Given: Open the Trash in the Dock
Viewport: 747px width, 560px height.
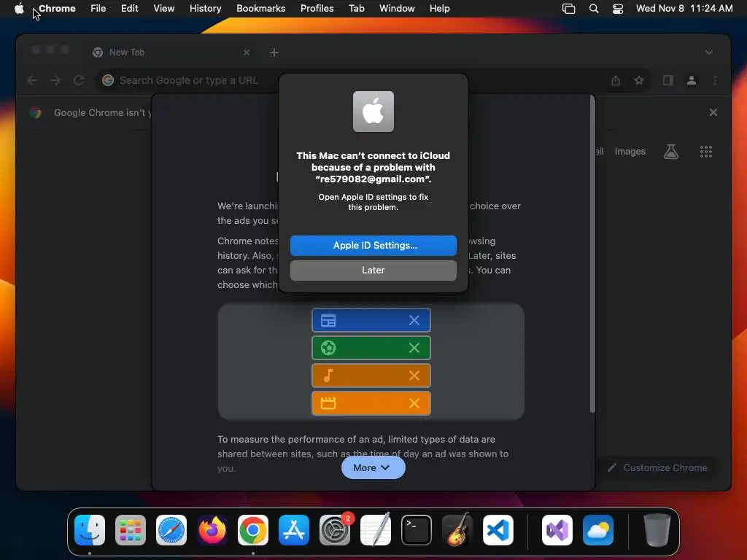Looking at the screenshot, I should point(657,530).
